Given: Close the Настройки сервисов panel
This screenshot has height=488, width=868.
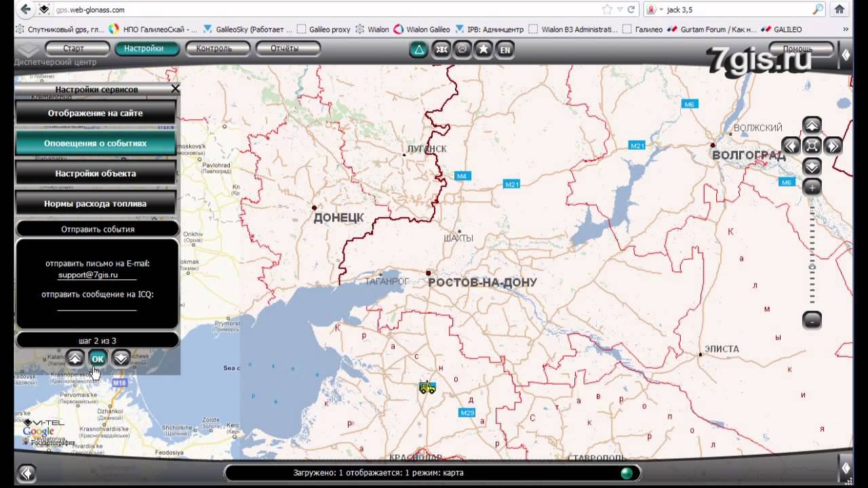Looking at the screenshot, I should point(175,89).
